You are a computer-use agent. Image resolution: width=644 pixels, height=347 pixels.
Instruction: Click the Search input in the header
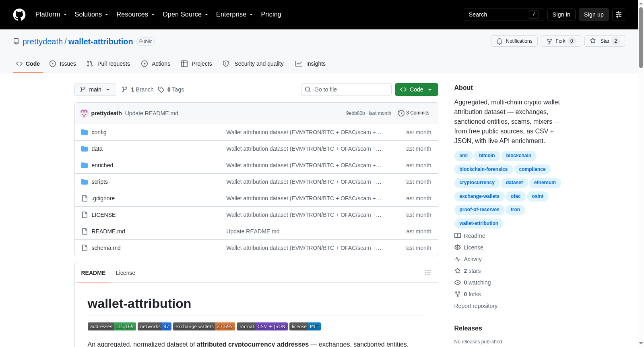click(x=504, y=15)
